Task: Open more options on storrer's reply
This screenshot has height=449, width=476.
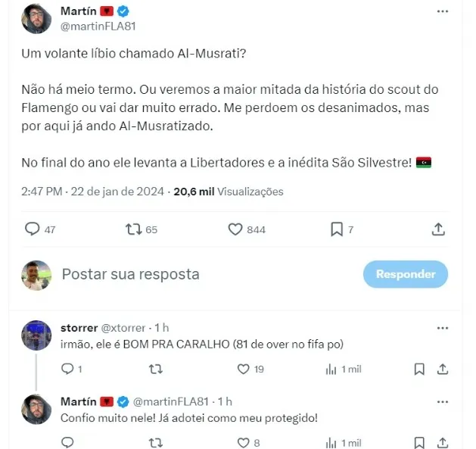Action: 442,328
